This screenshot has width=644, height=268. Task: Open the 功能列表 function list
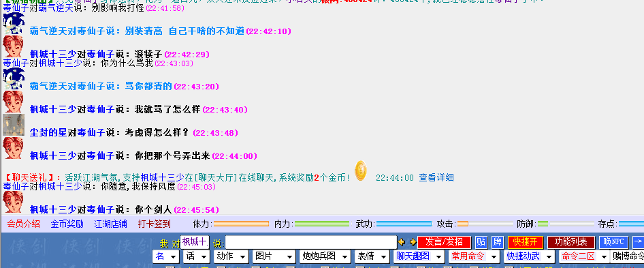(571, 242)
